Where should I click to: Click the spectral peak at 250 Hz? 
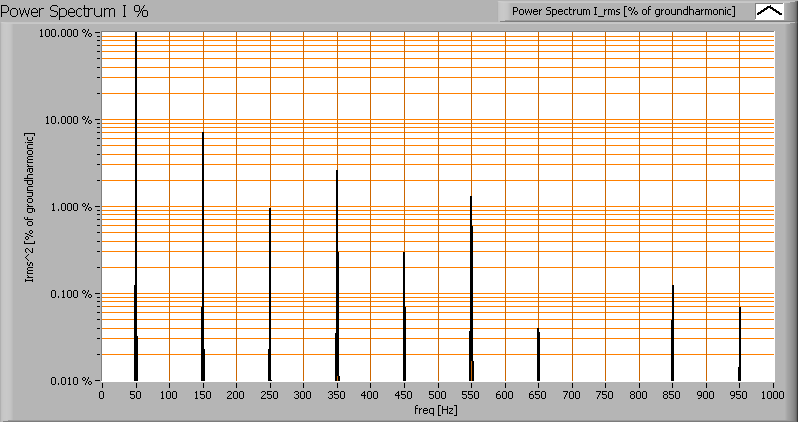[270, 290]
